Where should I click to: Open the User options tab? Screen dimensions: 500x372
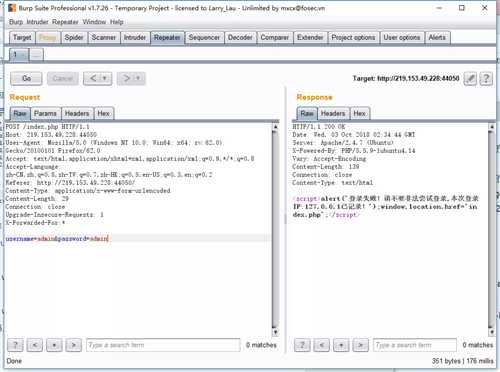(402, 38)
